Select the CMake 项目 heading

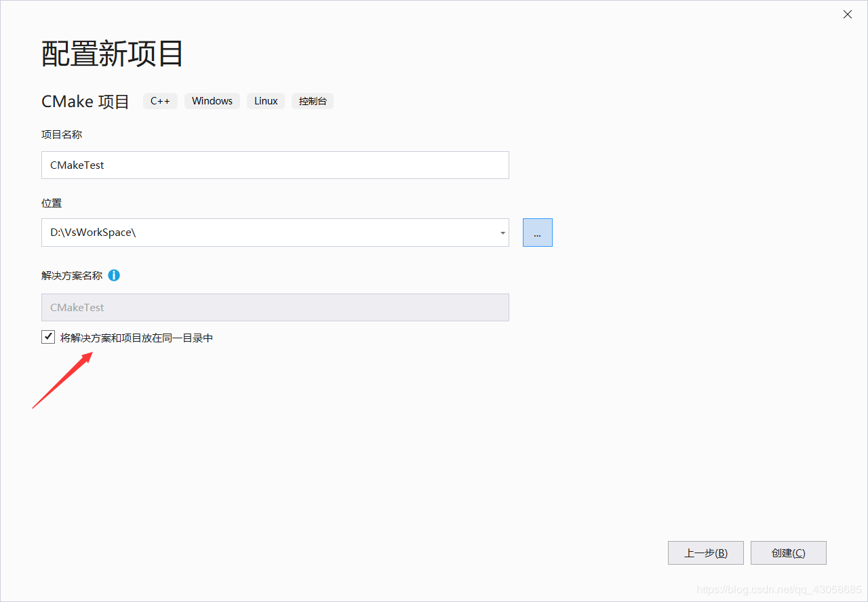coord(85,101)
